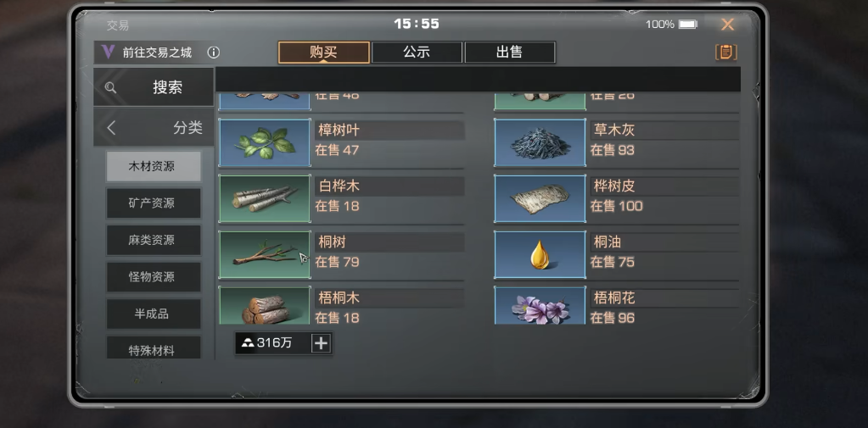Click the 搜索 search field
868x428 pixels.
[x=154, y=86]
